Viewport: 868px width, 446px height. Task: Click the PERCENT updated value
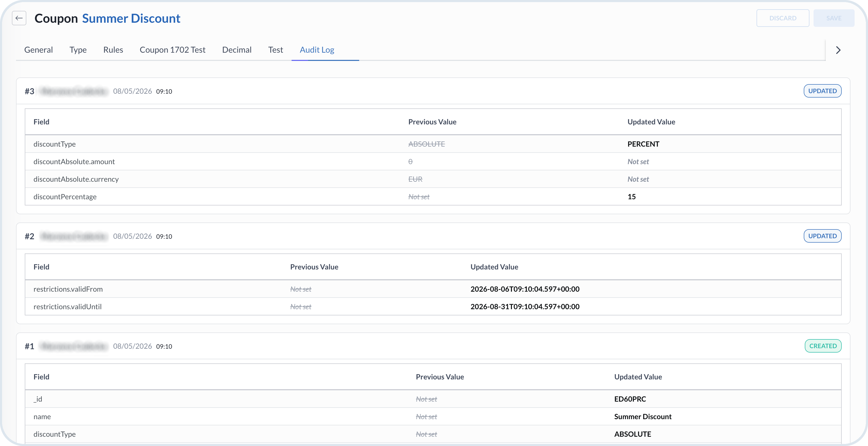click(643, 144)
